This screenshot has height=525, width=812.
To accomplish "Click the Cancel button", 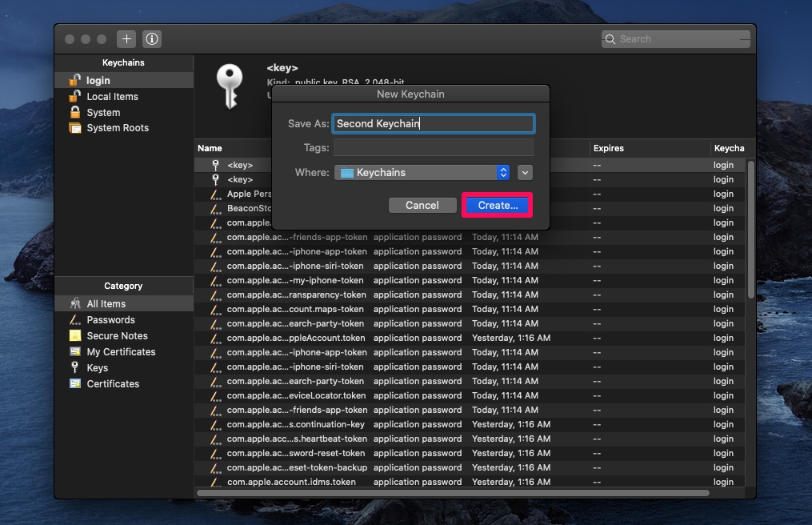I will pyautogui.click(x=422, y=205).
